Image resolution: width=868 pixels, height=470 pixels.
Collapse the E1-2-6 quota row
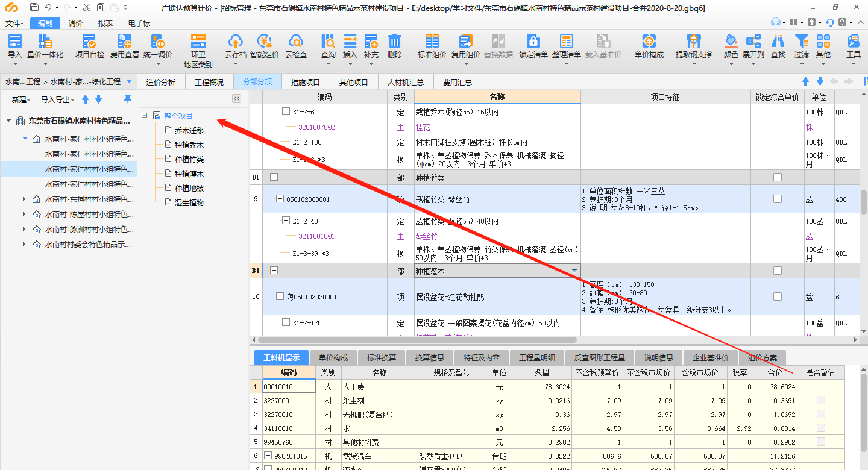286,111
